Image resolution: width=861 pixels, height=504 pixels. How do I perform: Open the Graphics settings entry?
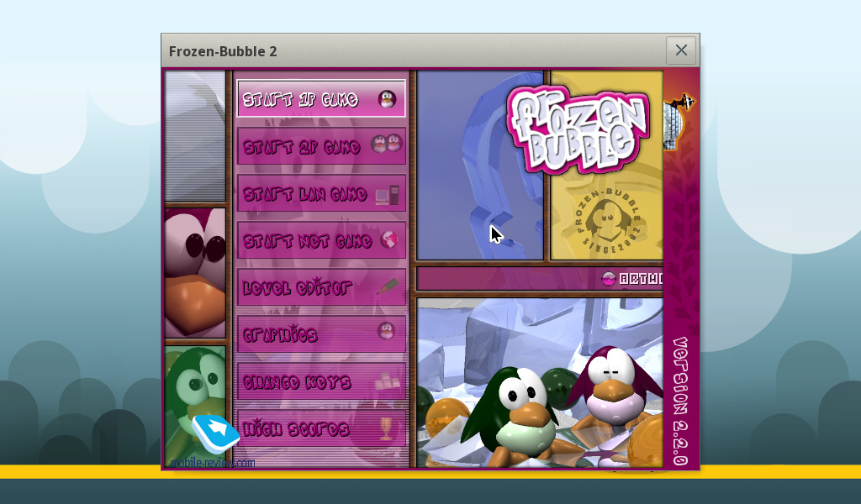click(x=321, y=334)
